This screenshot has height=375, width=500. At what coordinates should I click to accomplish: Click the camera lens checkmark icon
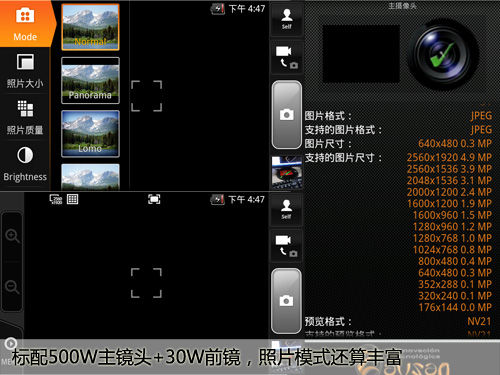pyautogui.click(x=444, y=54)
